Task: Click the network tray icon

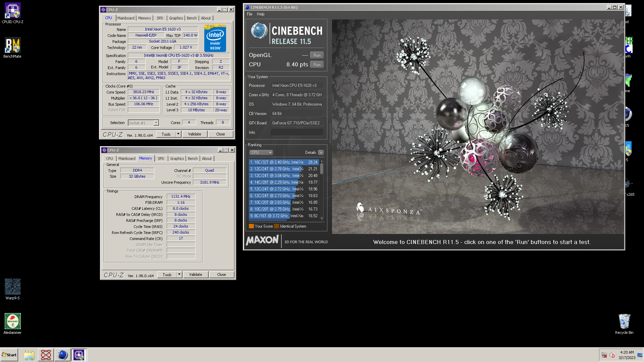Action: click(604, 355)
